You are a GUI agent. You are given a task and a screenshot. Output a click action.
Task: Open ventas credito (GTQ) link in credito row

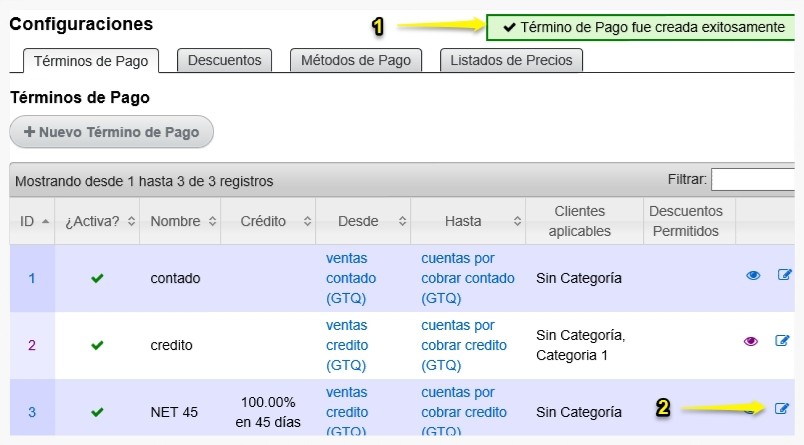347,346
